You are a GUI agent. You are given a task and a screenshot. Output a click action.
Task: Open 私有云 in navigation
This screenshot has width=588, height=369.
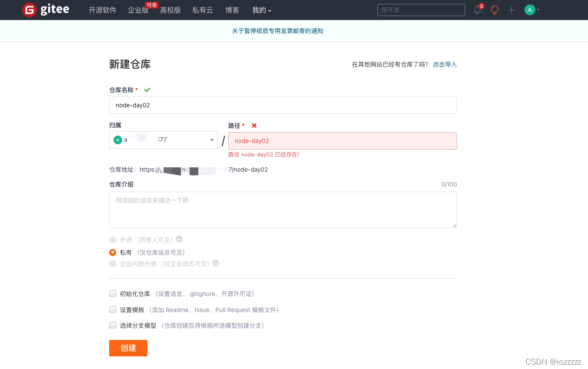click(x=203, y=10)
